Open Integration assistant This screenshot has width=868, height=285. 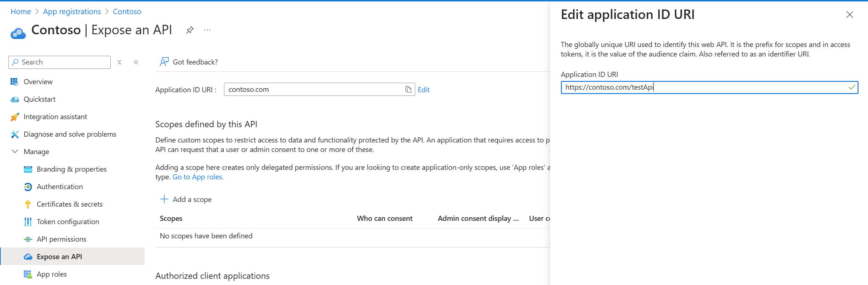pyautogui.click(x=55, y=117)
